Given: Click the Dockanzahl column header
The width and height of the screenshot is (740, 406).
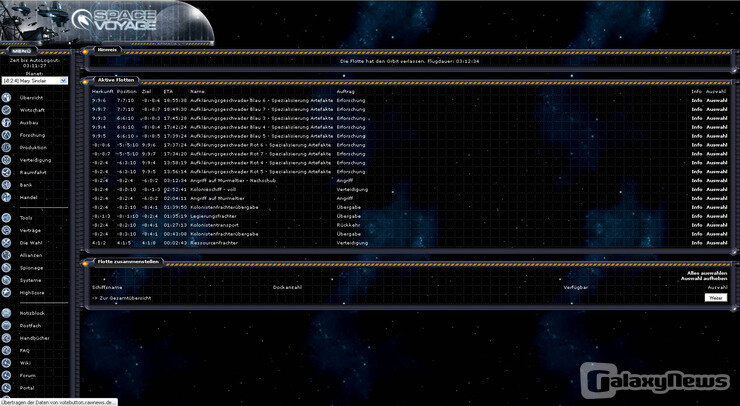Looking at the screenshot, I should click(x=287, y=287).
